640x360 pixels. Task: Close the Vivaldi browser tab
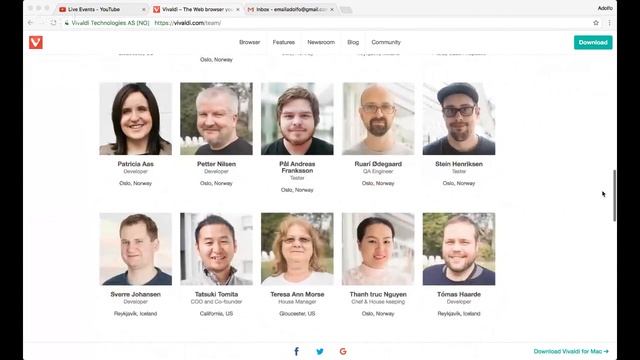click(238, 9)
